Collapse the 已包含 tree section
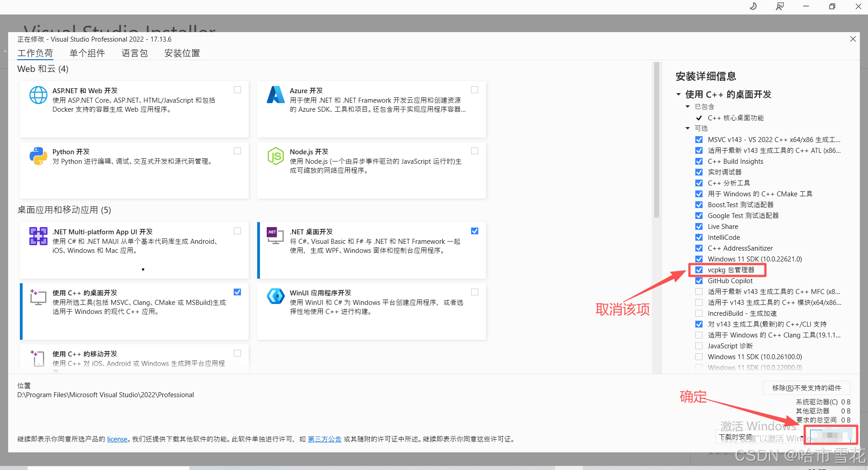This screenshot has height=470, width=868. (688, 107)
